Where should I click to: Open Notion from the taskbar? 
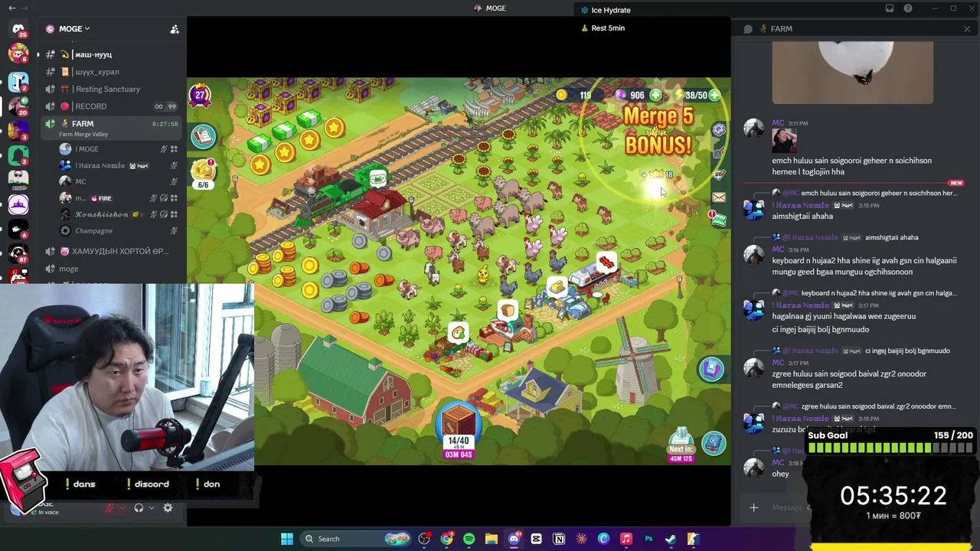[x=559, y=539]
